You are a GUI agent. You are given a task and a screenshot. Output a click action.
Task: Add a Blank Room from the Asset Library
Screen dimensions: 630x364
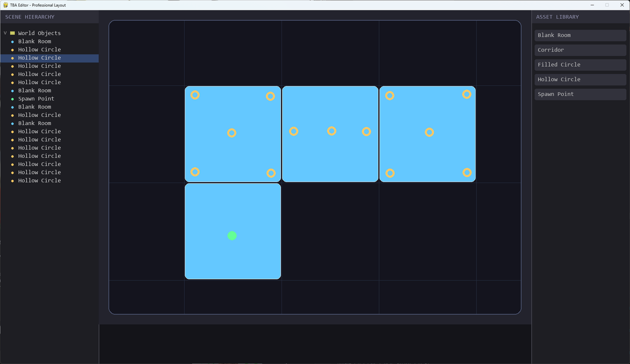point(580,35)
